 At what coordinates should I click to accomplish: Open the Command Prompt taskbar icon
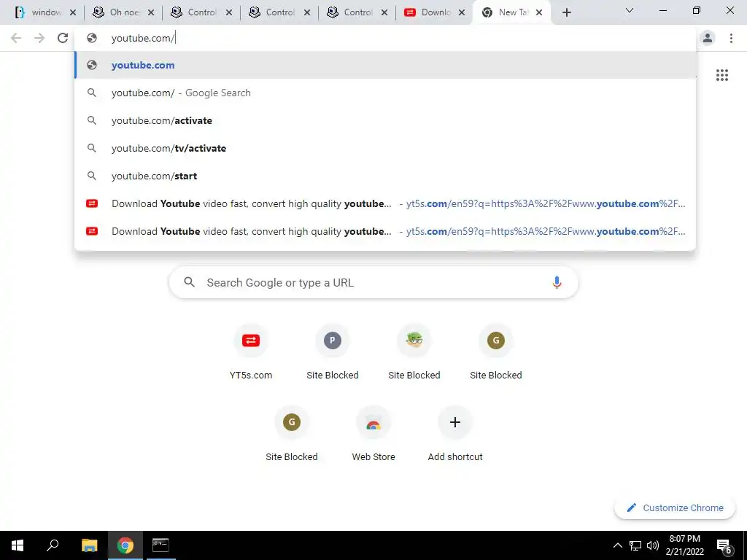point(160,545)
